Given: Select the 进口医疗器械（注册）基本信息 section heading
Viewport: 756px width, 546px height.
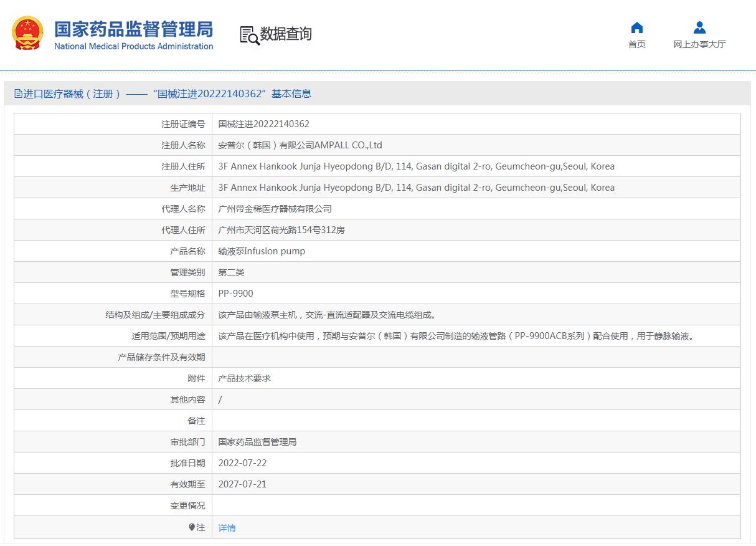Looking at the screenshot, I should coord(163,93).
